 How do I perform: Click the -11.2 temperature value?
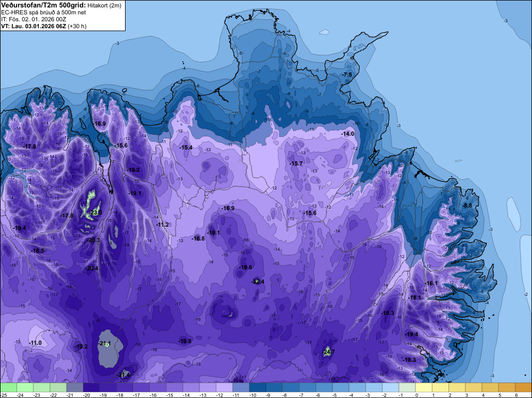[162, 225]
